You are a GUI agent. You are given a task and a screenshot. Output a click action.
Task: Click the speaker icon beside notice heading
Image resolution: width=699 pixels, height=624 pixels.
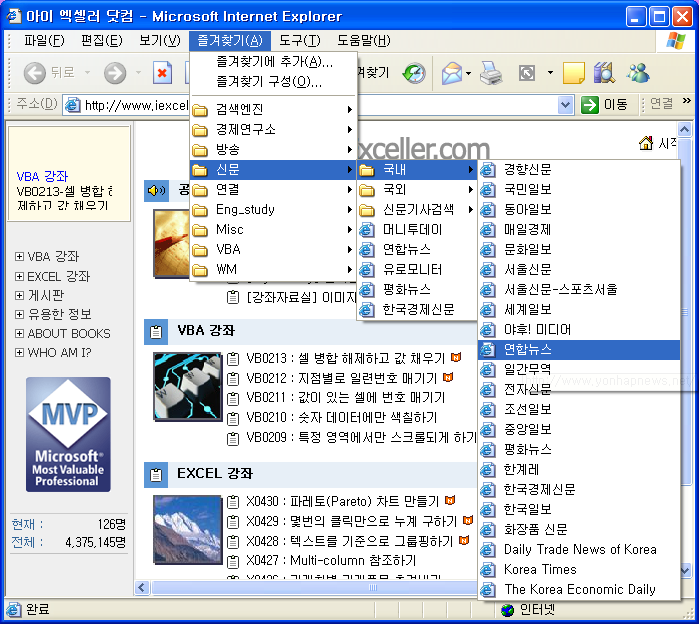[156, 191]
